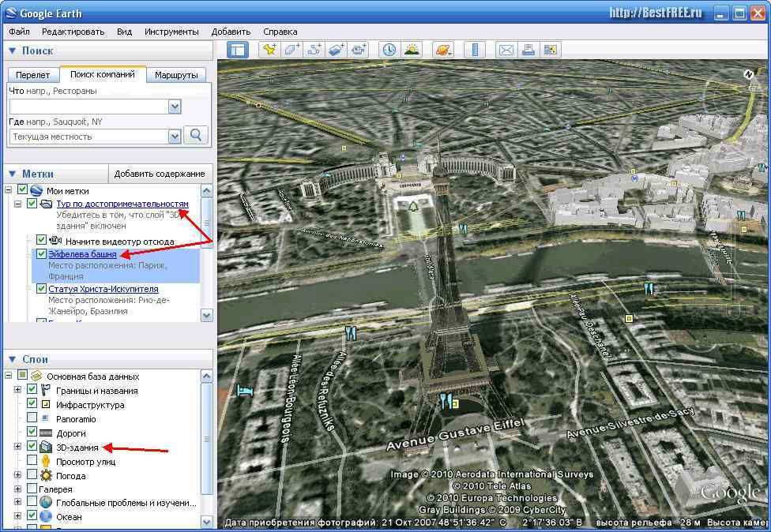Open the Статуя Христа-Искупителя link
Viewport: 771px width, 532px height.
click(103, 289)
